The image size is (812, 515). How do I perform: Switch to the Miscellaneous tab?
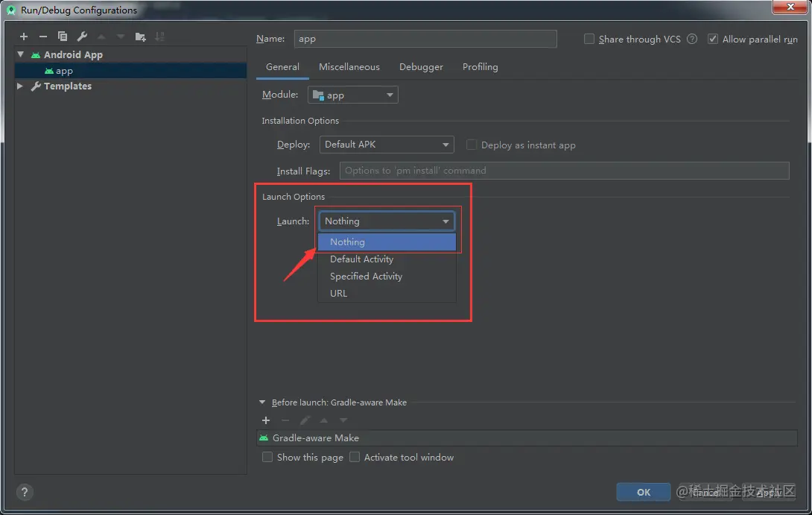pyautogui.click(x=349, y=67)
